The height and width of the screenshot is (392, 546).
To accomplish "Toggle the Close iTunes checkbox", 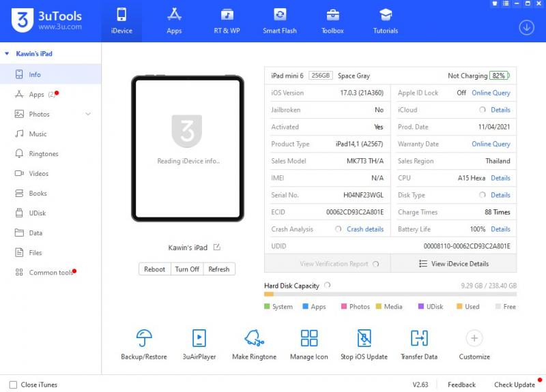I will (x=13, y=385).
